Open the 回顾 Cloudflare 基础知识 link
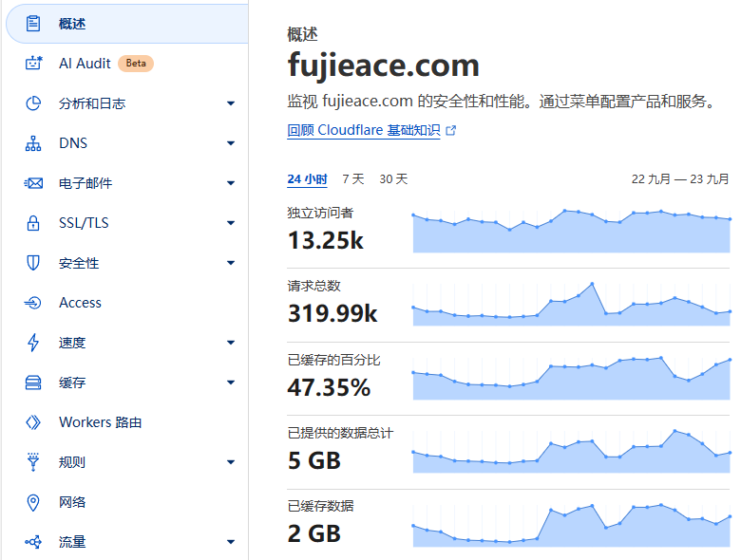Viewport: 741px width, 560px height. click(364, 130)
